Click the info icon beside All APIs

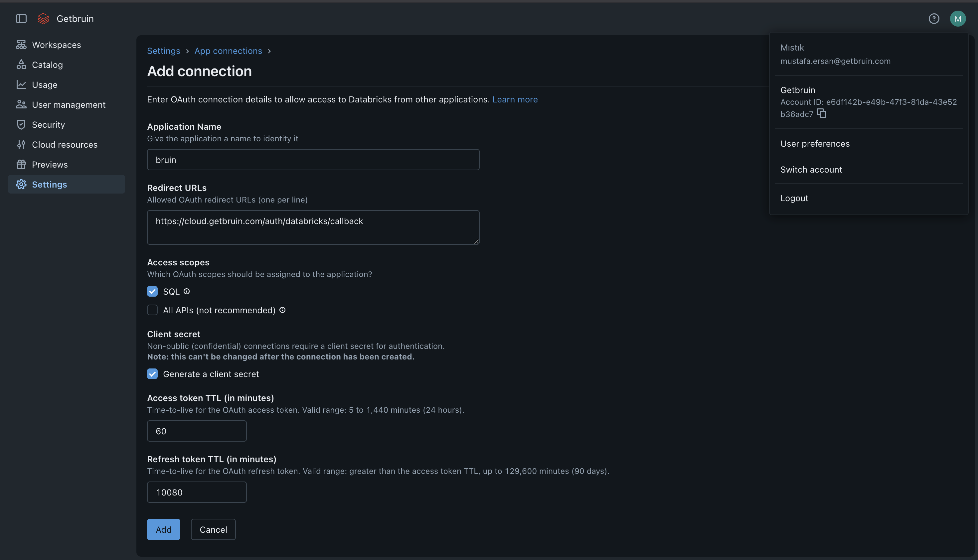[282, 310]
